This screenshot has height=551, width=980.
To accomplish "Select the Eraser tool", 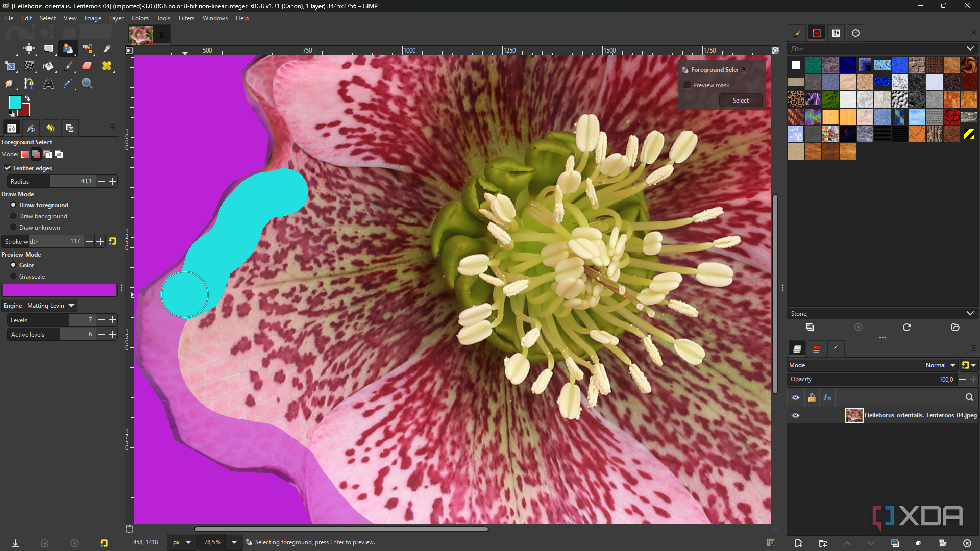I will 87,66.
